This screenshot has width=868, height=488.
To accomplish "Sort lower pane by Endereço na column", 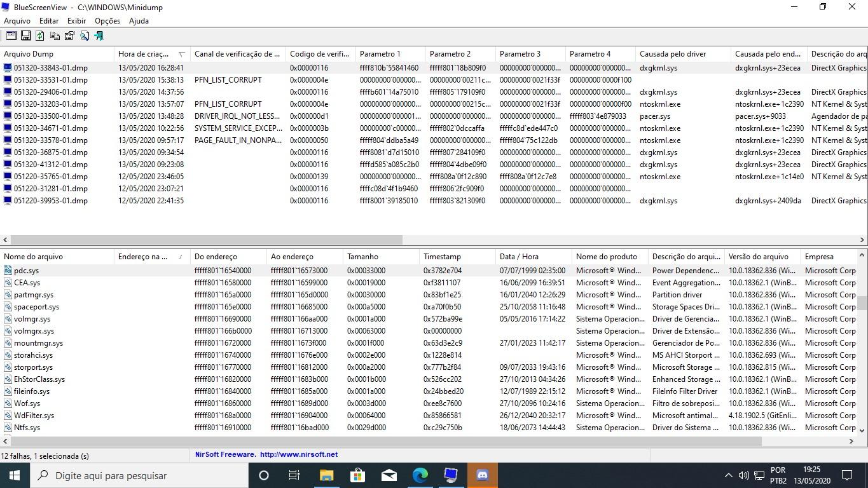I will pos(152,257).
